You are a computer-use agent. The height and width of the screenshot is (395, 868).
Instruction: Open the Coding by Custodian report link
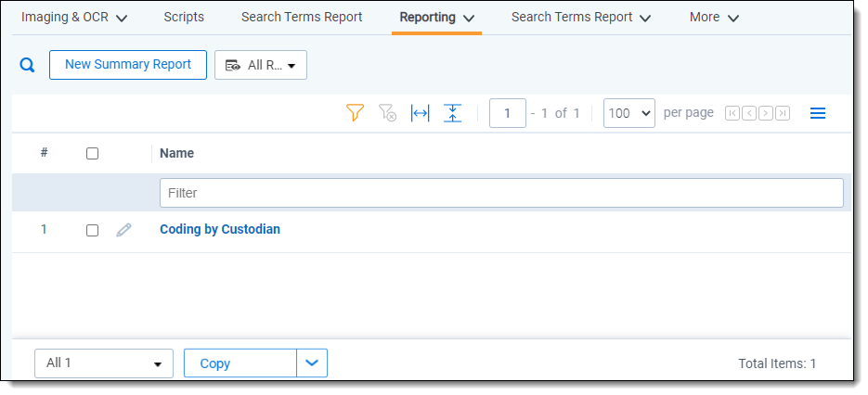click(220, 230)
